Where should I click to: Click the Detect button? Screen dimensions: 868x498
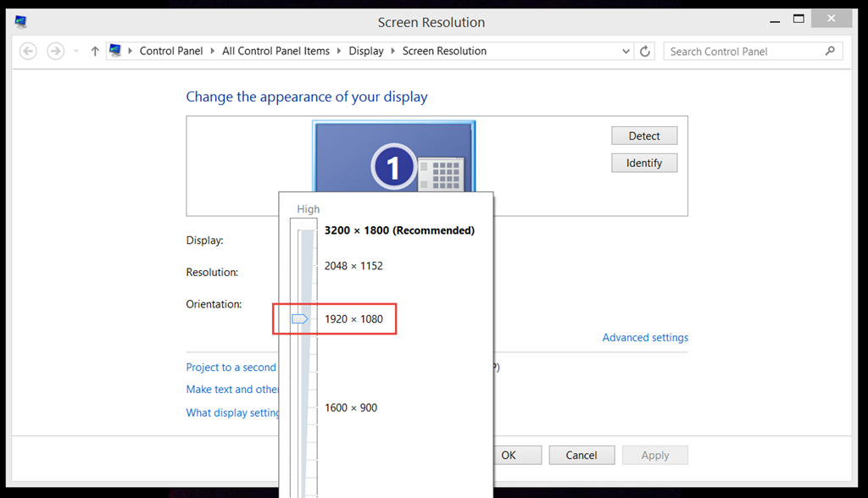(644, 136)
